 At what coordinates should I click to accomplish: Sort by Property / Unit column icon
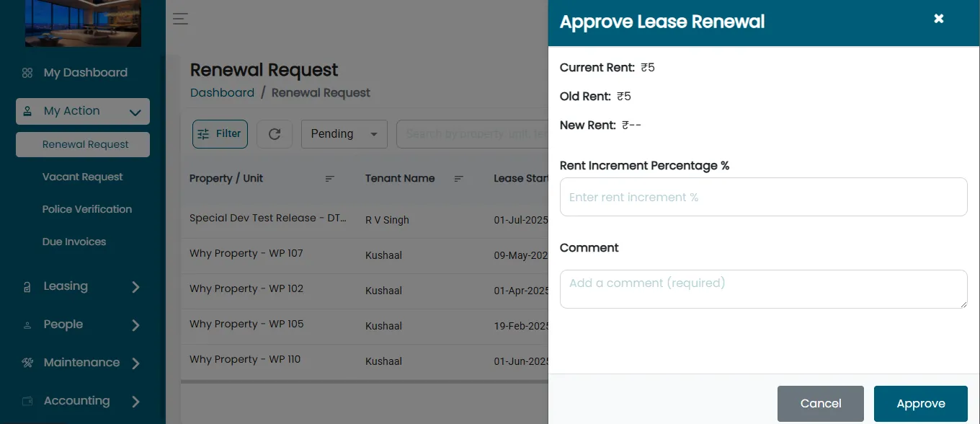click(x=330, y=179)
